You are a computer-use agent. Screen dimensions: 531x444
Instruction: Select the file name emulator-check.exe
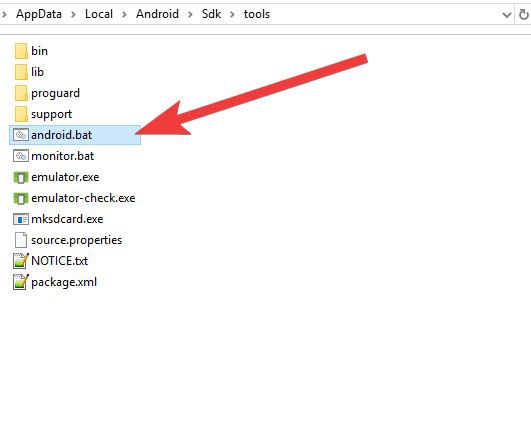point(83,198)
